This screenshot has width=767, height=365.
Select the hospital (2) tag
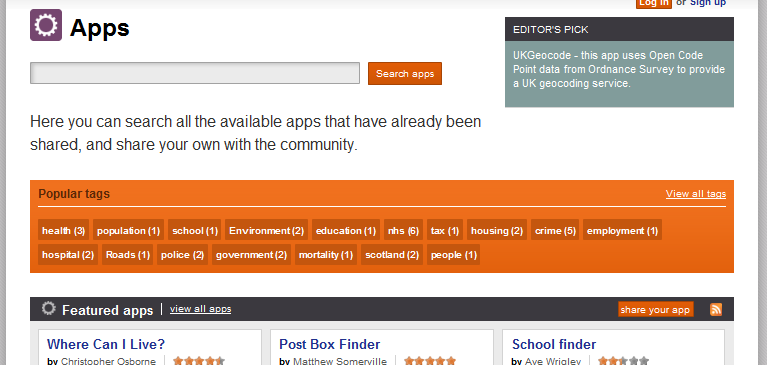pos(68,254)
